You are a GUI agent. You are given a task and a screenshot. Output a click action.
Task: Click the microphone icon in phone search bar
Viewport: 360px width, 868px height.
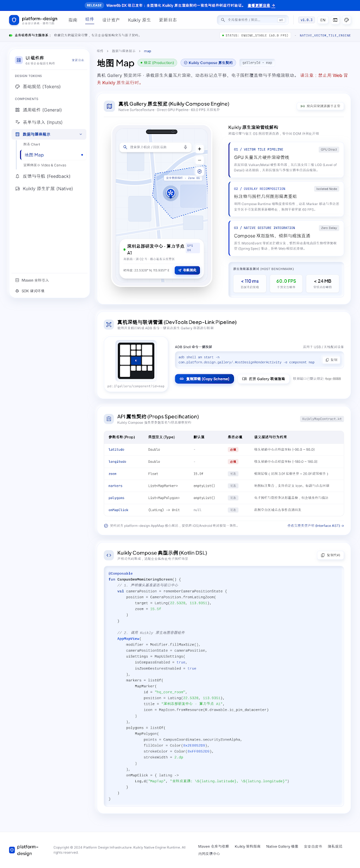[185, 147]
